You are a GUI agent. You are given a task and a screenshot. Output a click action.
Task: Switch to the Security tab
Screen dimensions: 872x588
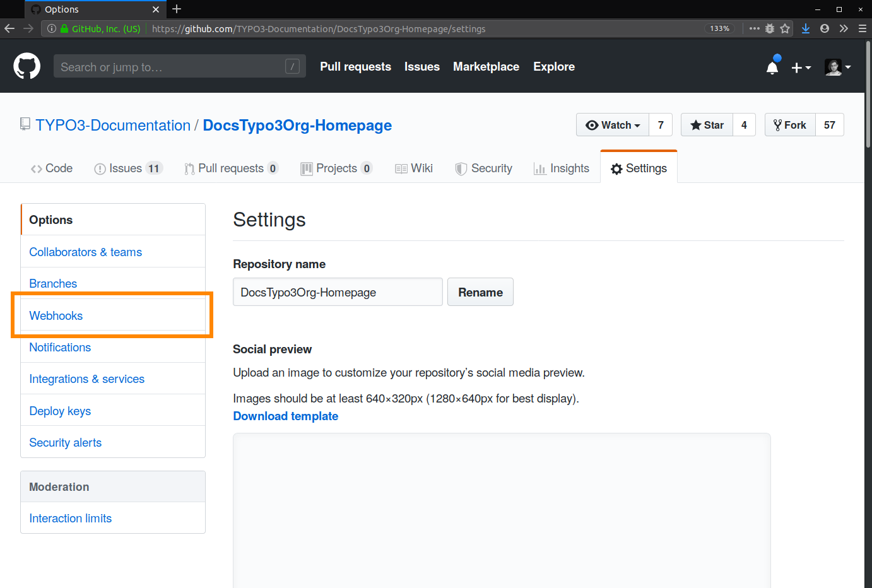(x=484, y=168)
